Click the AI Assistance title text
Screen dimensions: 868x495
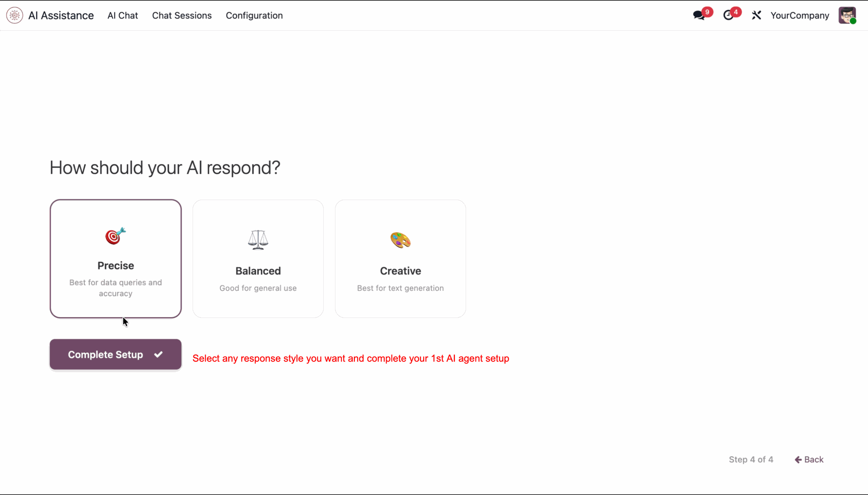tap(61, 15)
